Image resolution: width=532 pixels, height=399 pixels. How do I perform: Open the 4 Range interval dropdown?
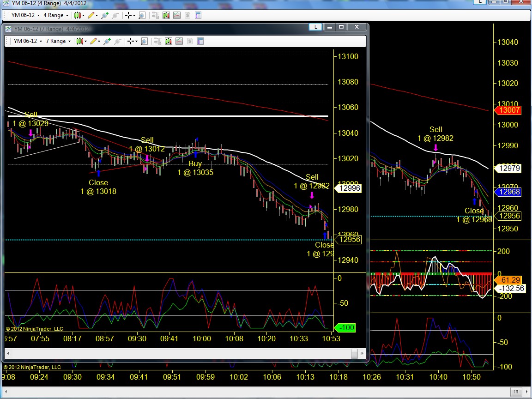pos(55,15)
